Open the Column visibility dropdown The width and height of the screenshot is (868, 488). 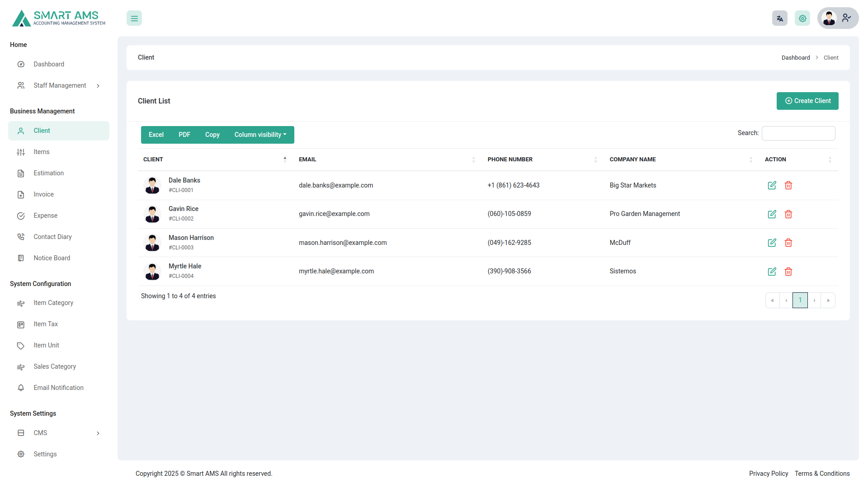point(260,135)
